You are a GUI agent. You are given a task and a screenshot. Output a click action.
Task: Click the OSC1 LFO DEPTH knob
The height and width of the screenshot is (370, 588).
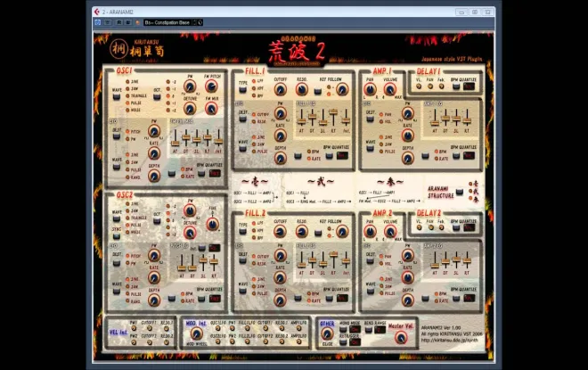coord(154,176)
